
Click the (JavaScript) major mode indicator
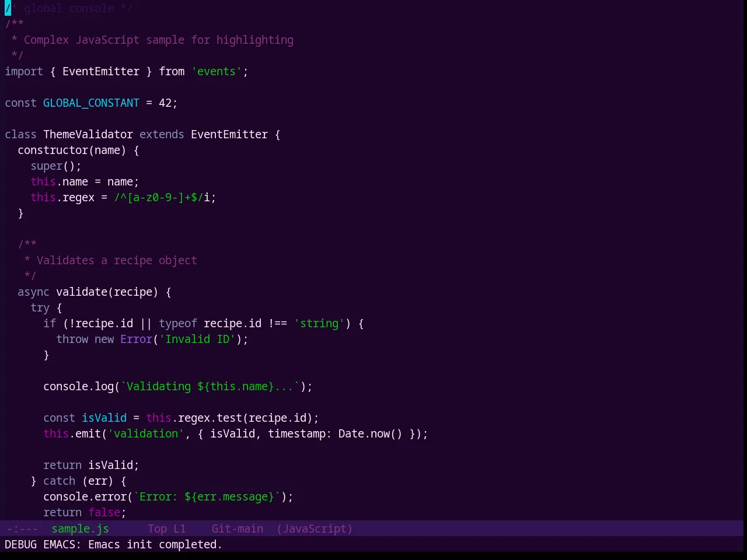[x=315, y=528]
